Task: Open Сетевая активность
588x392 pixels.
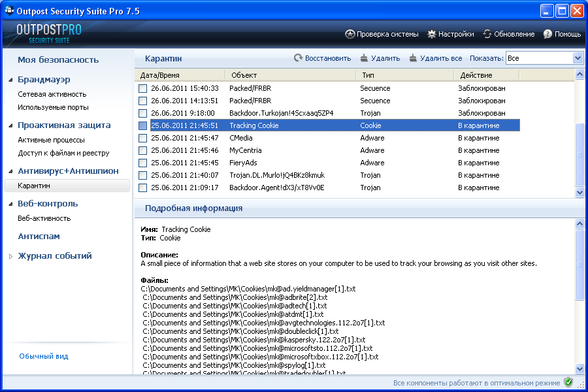Action: tap(52, 94)
